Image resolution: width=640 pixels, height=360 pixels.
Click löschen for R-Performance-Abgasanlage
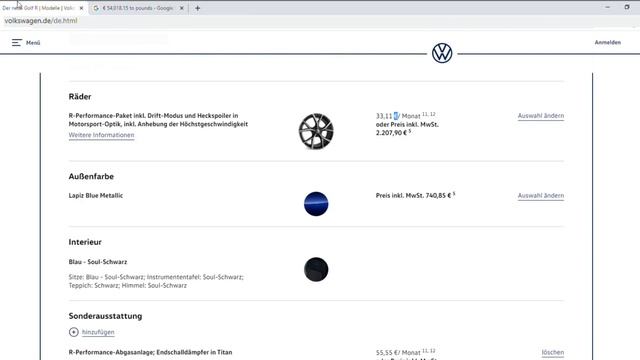pyautogui.click(x=553, y=353)
